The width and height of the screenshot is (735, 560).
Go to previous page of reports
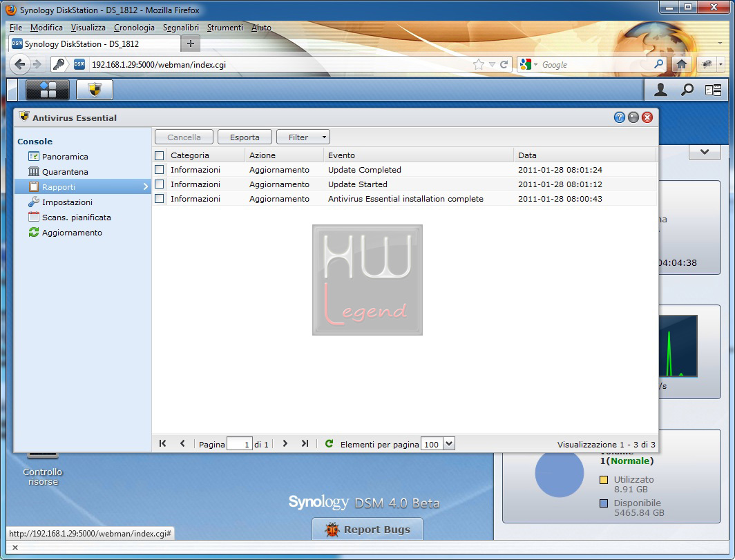click(x=182, y=443)
